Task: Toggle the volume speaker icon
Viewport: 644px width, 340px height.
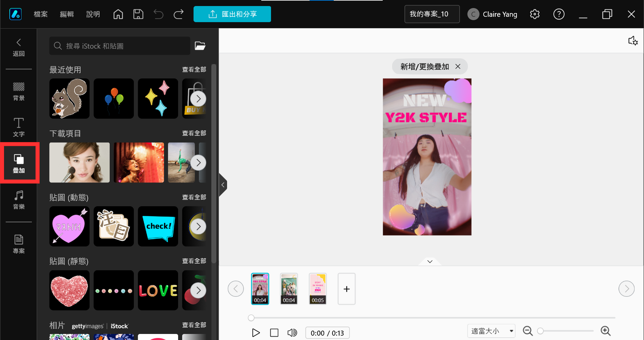Action: pos(292,333)
